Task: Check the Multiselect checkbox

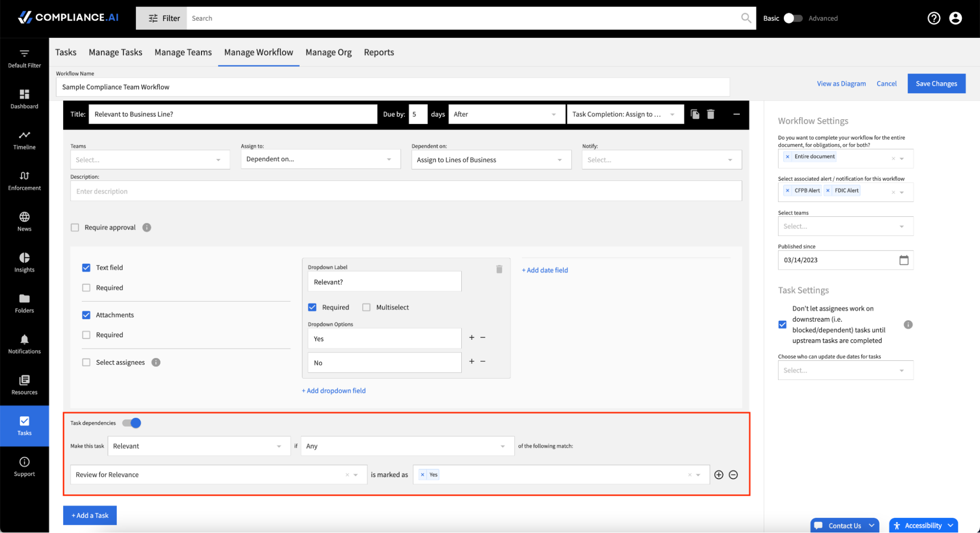Action: click(366, 307)
